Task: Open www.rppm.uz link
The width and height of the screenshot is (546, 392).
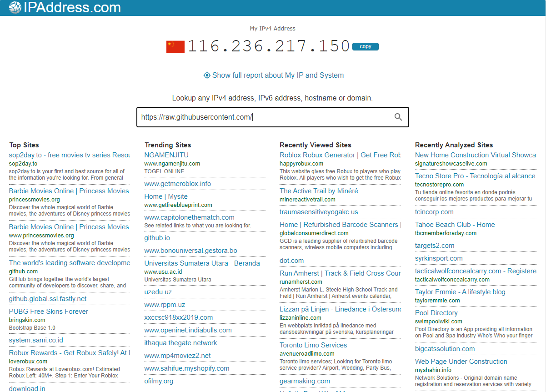Action: (x=165, y=305)
